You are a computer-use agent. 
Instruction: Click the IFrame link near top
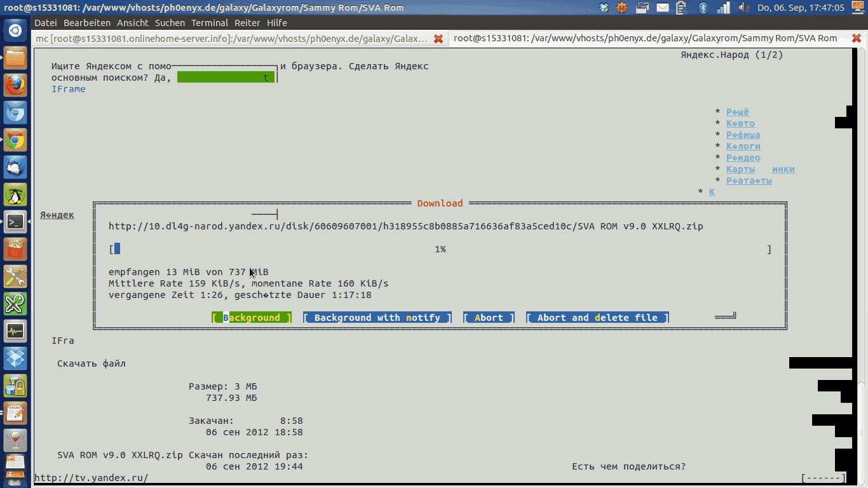point(69,89)
